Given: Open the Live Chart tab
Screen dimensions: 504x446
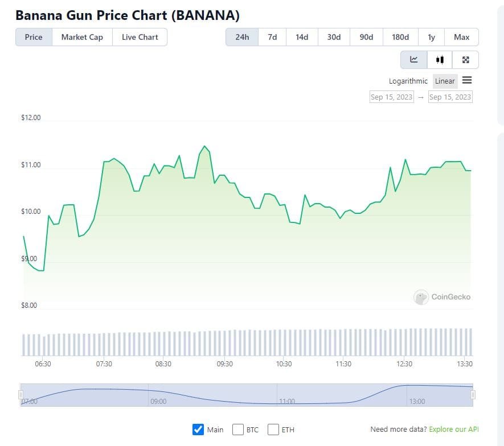Looking at the screenshot, I should (140, 36).
